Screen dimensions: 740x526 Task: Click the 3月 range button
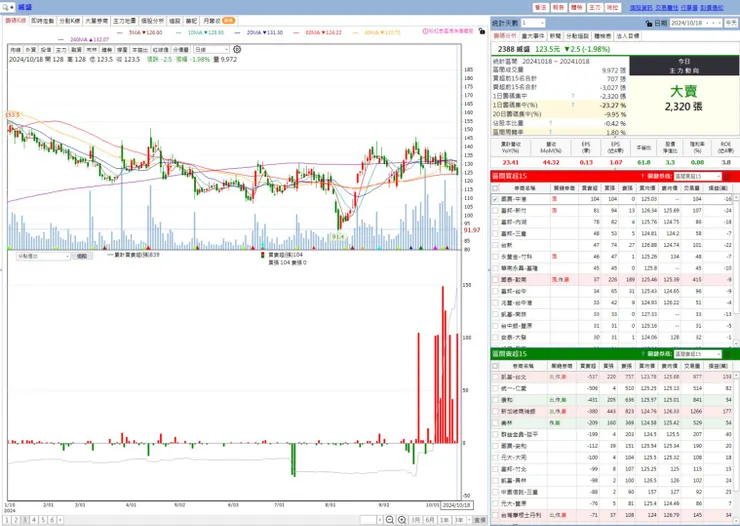(415, 520)
